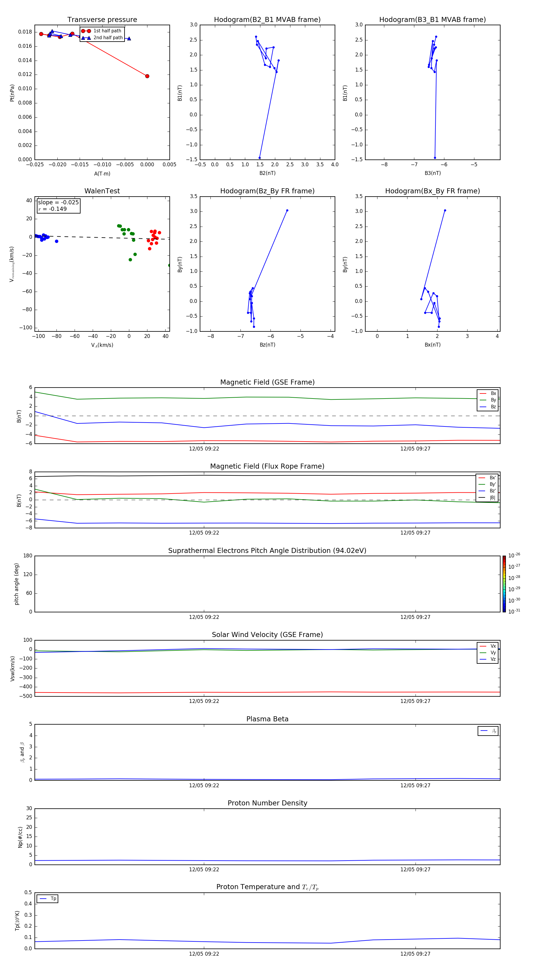
Task: Click the Hodogram(Bx_By FR frame) title
Action: [x=432, y=191]
